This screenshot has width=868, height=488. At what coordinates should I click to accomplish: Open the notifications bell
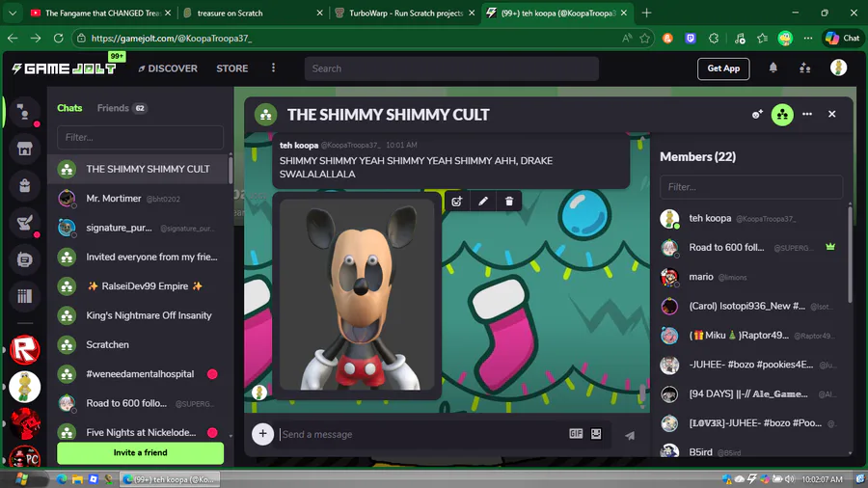[x=773, y=68]
